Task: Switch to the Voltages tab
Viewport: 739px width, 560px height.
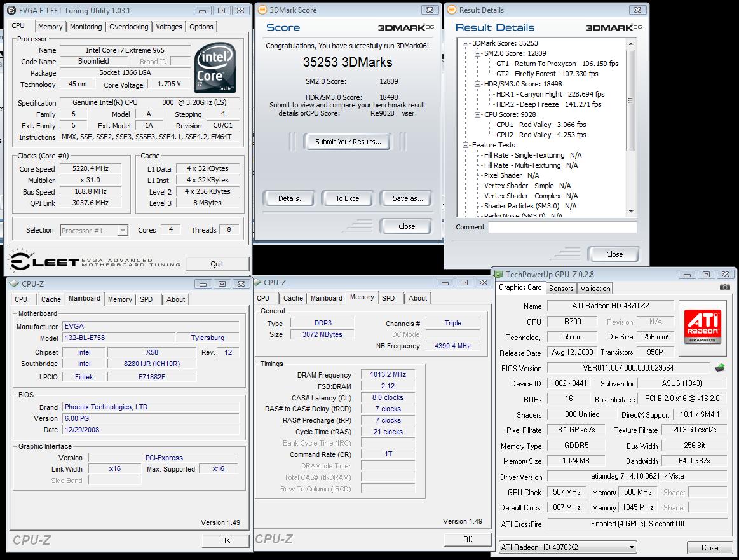Action: point(169,27)
